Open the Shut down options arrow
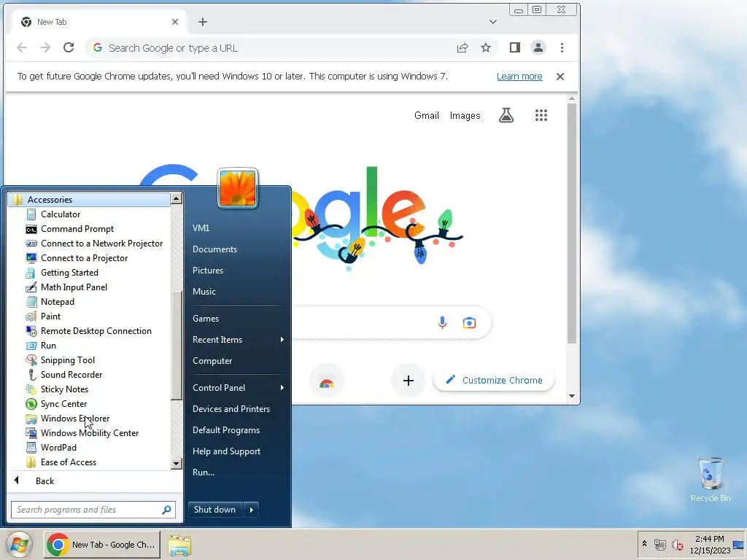 coord(252,510)
